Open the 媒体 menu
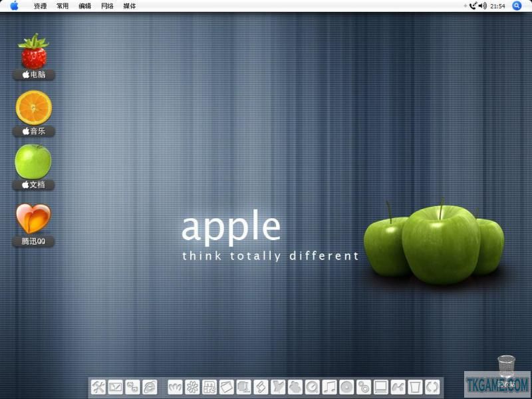Viewport: 532px width, 399px height. [130, 6]
